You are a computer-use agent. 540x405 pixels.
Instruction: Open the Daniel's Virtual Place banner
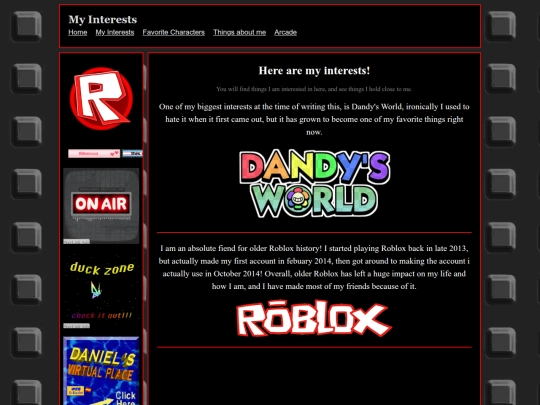point(101,371)
